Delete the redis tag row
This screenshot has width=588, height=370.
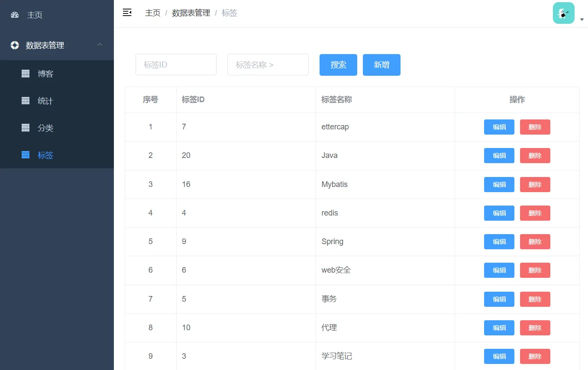535,213
